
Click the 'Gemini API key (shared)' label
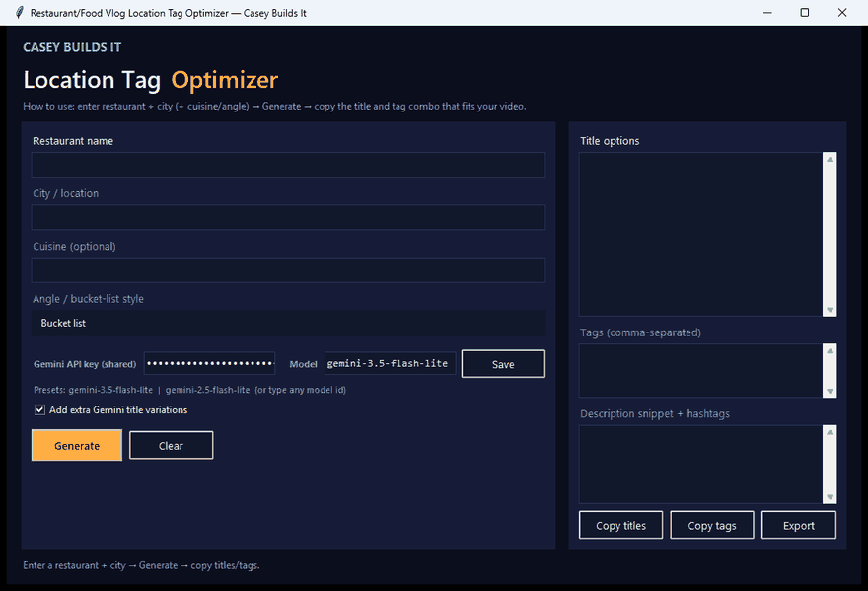coord(85,364)
